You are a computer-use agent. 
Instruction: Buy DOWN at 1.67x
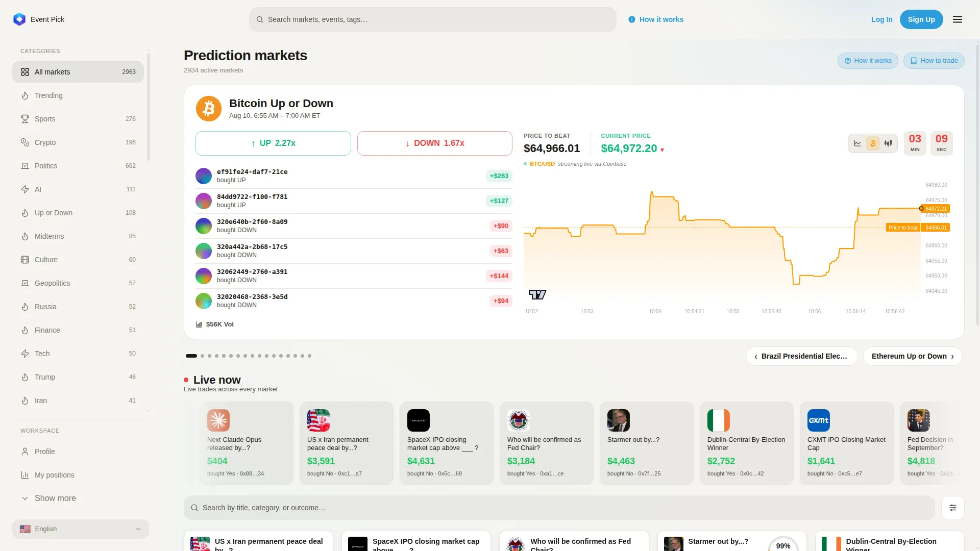point(435,143)
